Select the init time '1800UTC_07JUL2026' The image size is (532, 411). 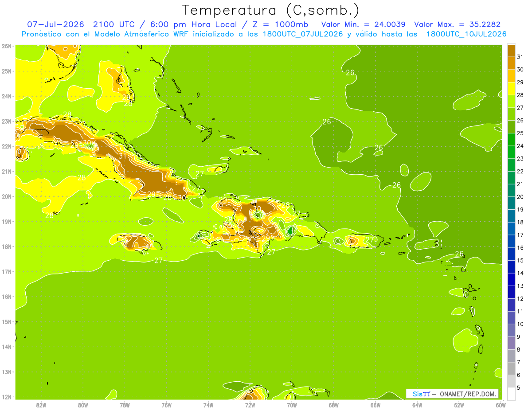[303, 34]
